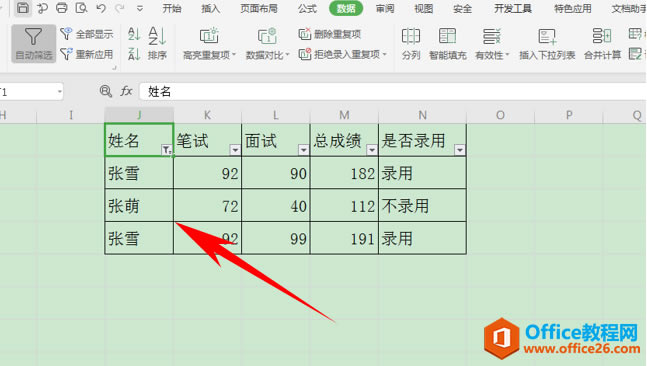The image size is (647, 366).
Task: Open 数据对比 dropdown
Action: pos(267,43)
